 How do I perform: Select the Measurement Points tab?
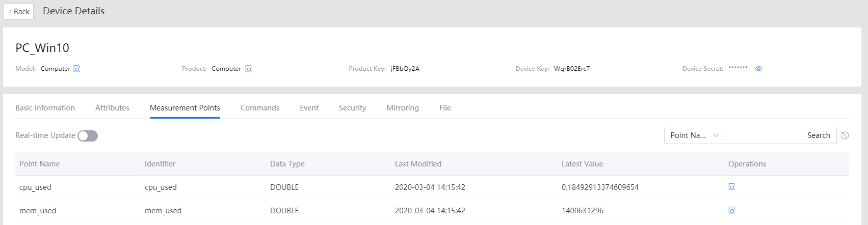[x=185, y=108]
